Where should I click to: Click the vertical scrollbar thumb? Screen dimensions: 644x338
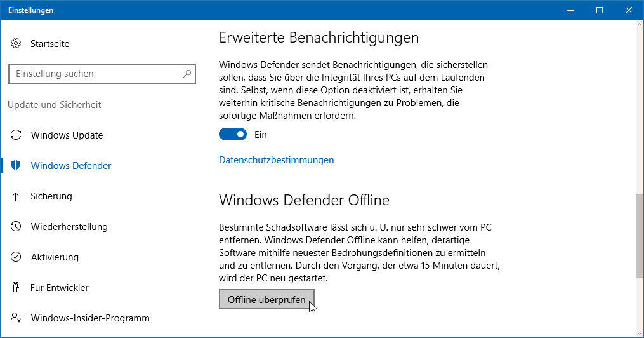pyautogui.click(x=639, y=235)
